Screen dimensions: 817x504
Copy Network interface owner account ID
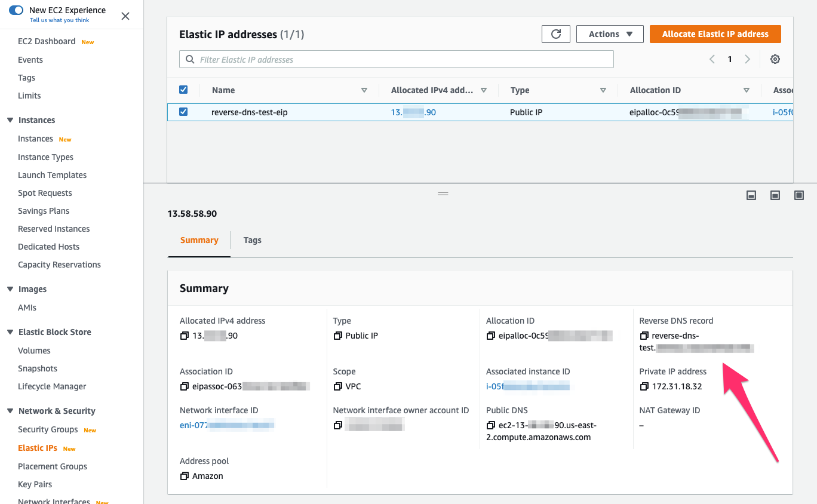coord(337,426)
